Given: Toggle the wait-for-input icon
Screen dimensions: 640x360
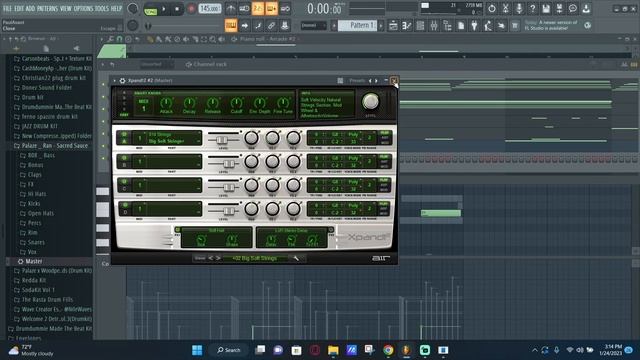Looking at the screenshot, I should (244, 9).
